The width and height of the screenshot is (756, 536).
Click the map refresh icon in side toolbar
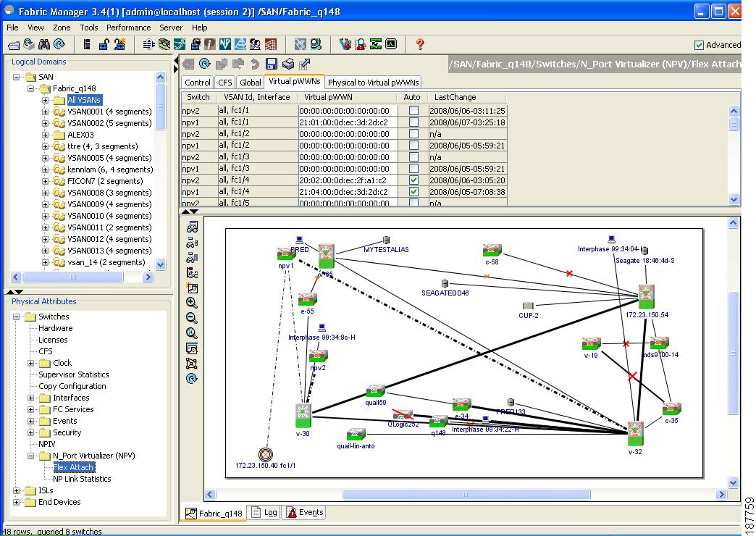tap(192, 379)
